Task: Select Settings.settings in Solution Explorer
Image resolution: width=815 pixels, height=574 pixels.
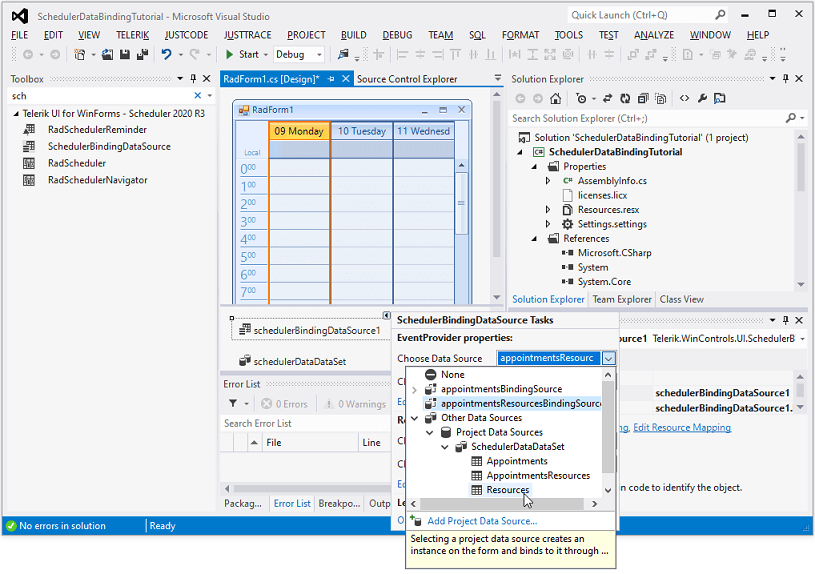Action: tap(612, 224)
